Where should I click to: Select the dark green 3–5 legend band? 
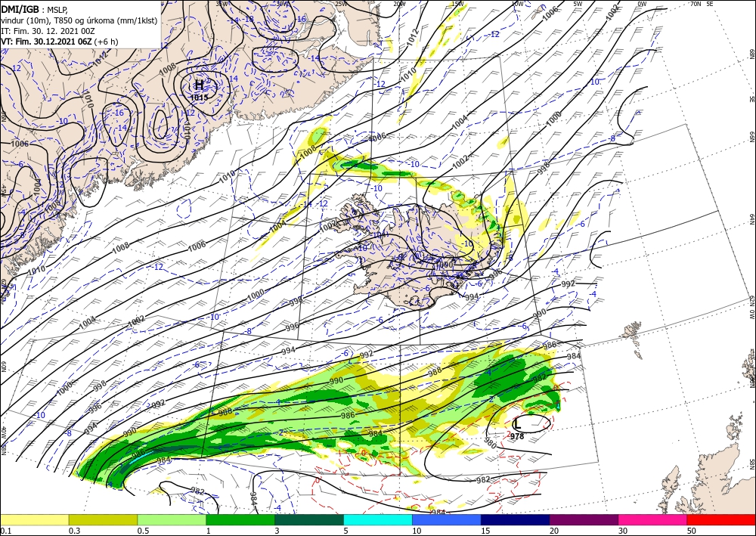309,519
